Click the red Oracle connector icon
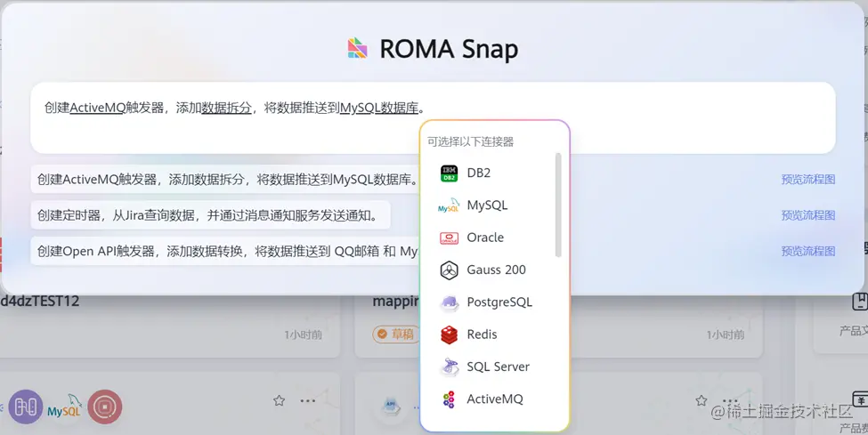The width and height of the screenshot is (868, 435). point(449,238)
